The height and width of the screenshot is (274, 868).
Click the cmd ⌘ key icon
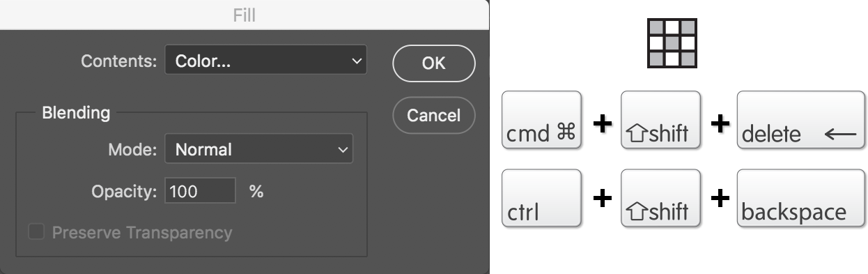click(541, 119)
